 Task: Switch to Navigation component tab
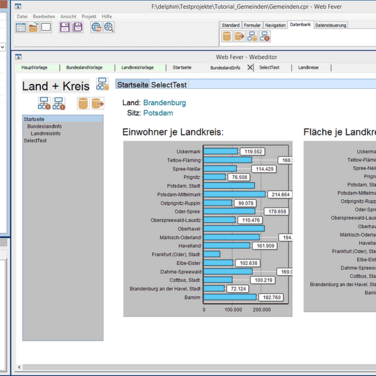pyautogui.click(x=275, y=25)
